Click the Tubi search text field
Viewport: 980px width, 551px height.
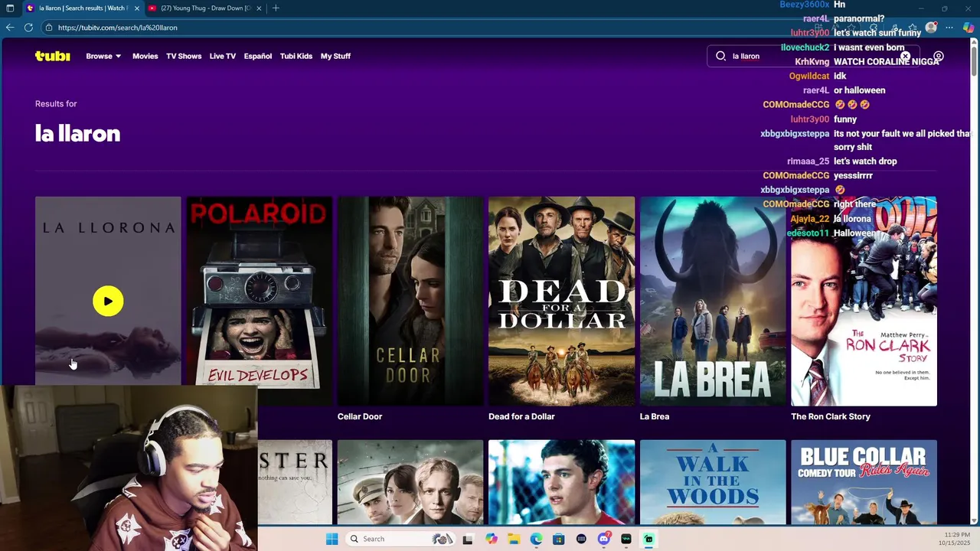point(812,56)
